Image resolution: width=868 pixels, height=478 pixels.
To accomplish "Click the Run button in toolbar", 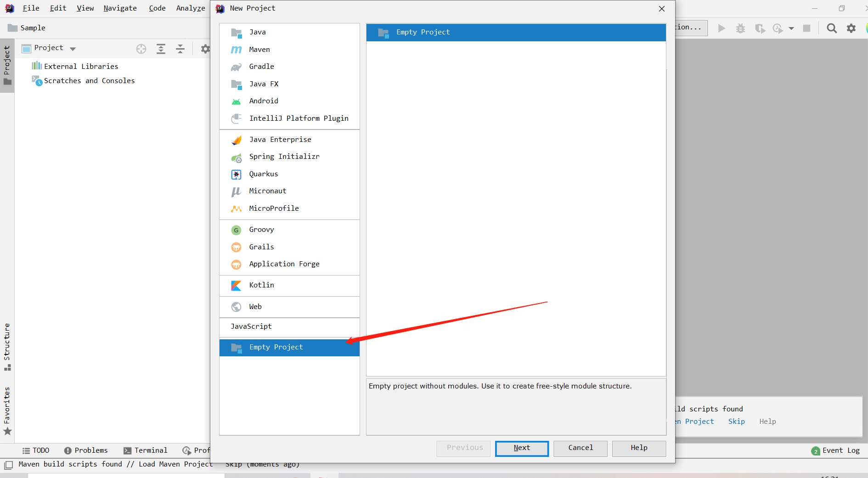I will [x=721, y=28].
